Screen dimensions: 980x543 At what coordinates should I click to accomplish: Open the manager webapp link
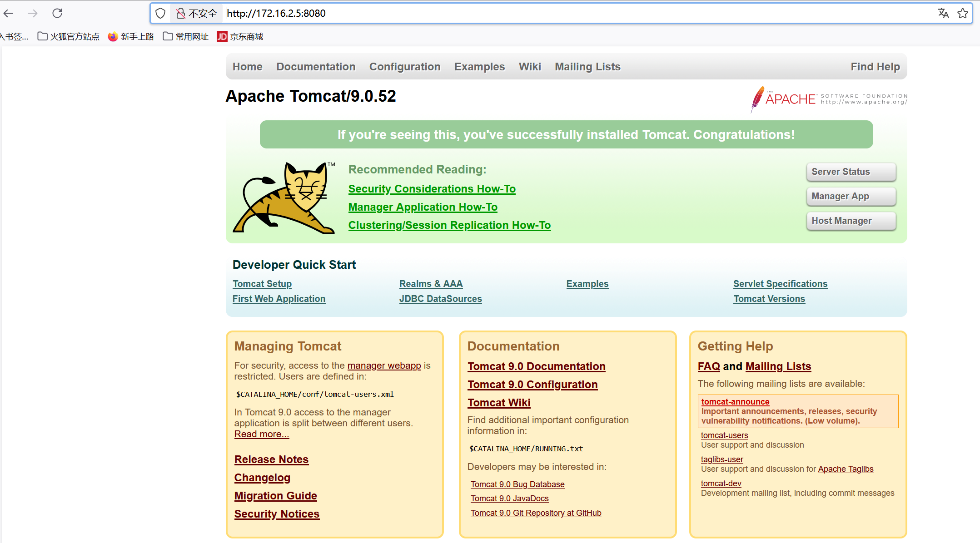(x=384, y=365)
